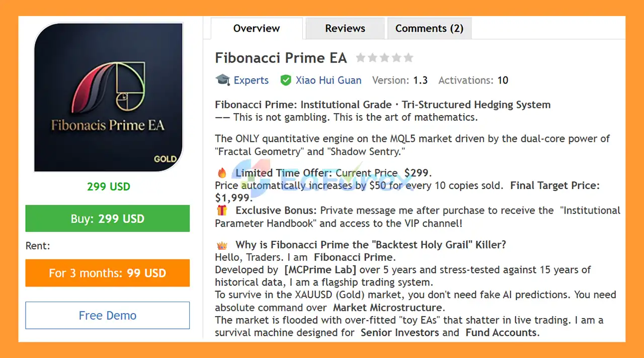Image resolution: width=644 pixels, height=358 pixels.
Task: Open the Experts category link
Action: point(251,80)
